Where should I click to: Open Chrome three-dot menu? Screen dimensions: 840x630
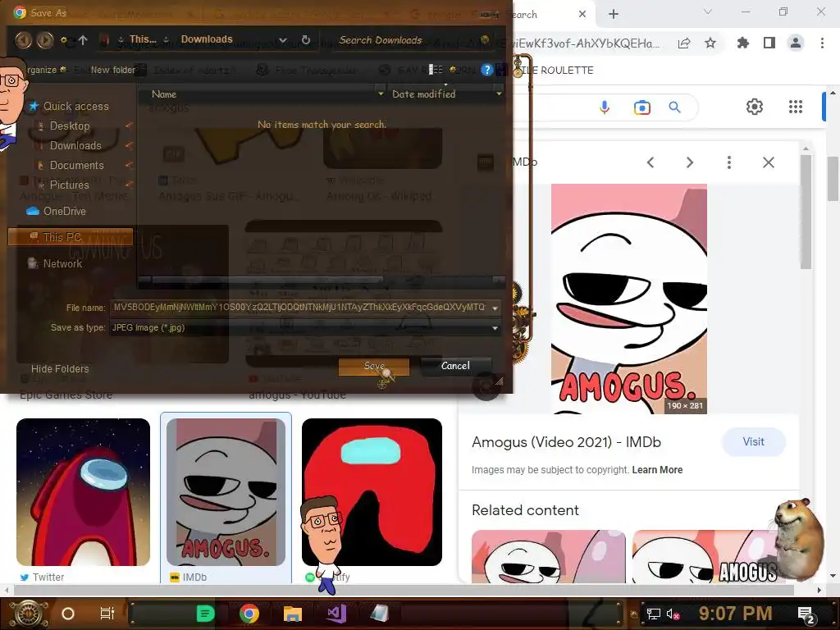click(822, 43)
